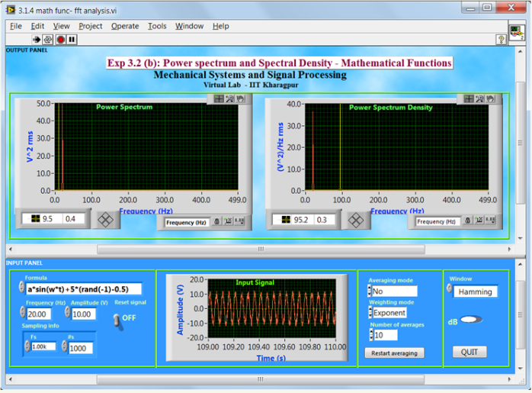Step the Frequency (Hz) value control

[23, 312]
